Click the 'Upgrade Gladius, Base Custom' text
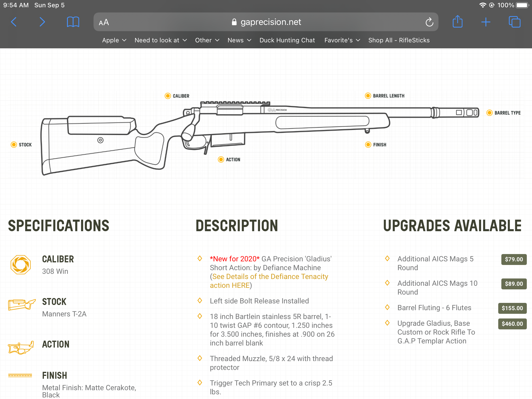 [x=436, y=332]
